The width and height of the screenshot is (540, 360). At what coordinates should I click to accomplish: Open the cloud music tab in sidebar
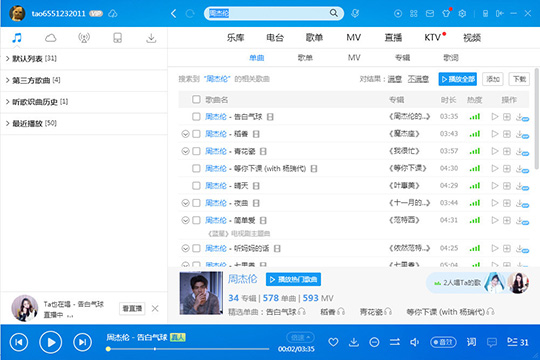pos(50,38)
